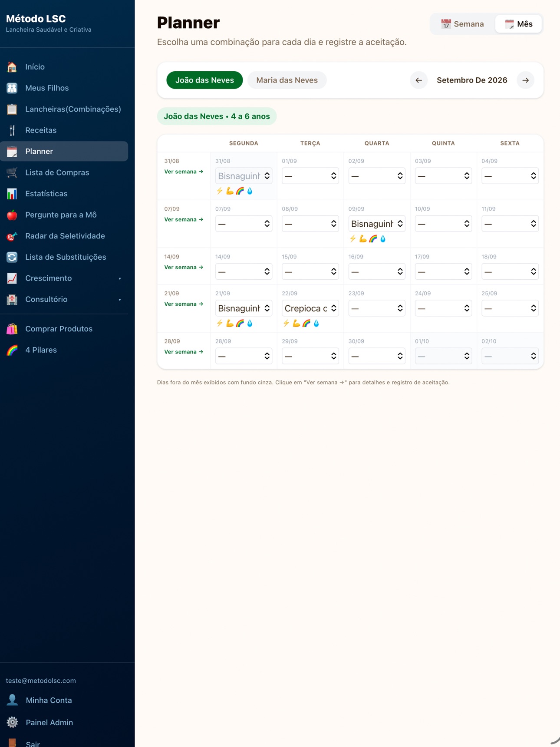560x747 pixels.
Task: Click the Início house icon
Action: tap(12, 67)
